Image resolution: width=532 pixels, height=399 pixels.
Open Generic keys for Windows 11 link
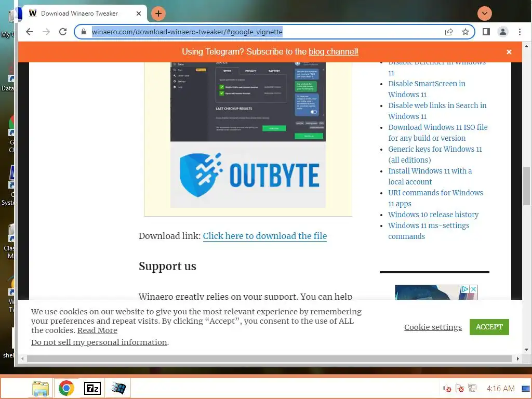[435, 154]
